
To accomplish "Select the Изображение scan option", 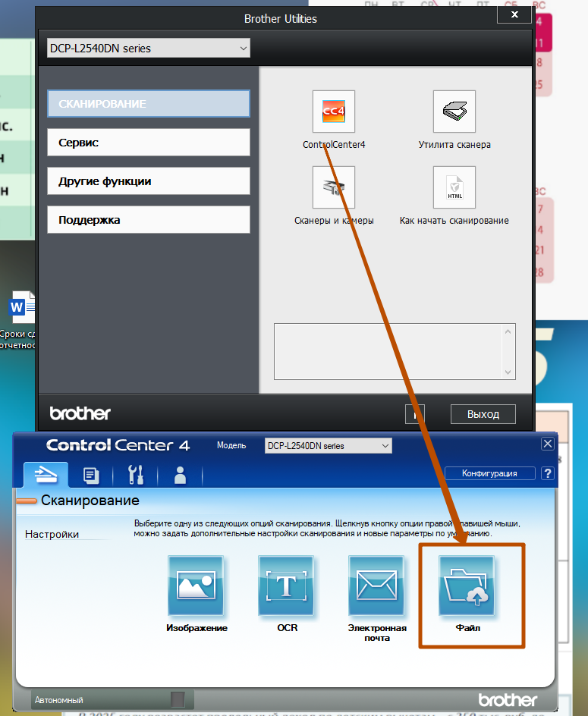I will tap(196, 586).
